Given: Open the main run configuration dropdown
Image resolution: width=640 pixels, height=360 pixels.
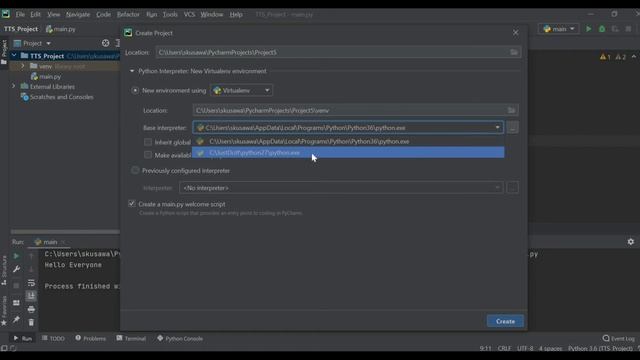Looking at the screenshot, I should (559, 29).
